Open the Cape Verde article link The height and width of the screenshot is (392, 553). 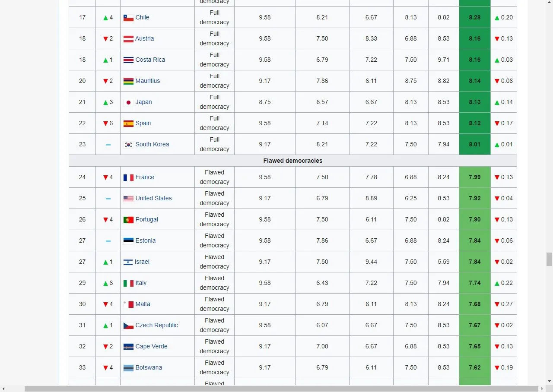pos(151,346)
